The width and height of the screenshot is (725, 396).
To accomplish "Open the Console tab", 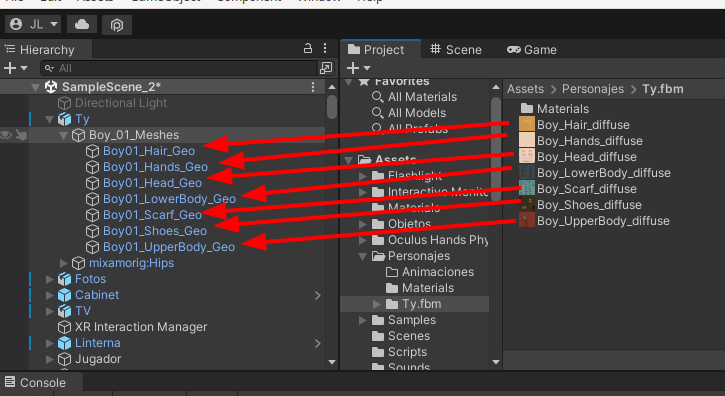I will [x=36, y=383].
